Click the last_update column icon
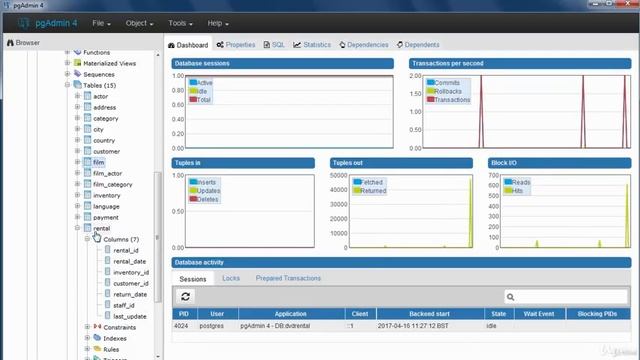 click(x=107, y=316)
